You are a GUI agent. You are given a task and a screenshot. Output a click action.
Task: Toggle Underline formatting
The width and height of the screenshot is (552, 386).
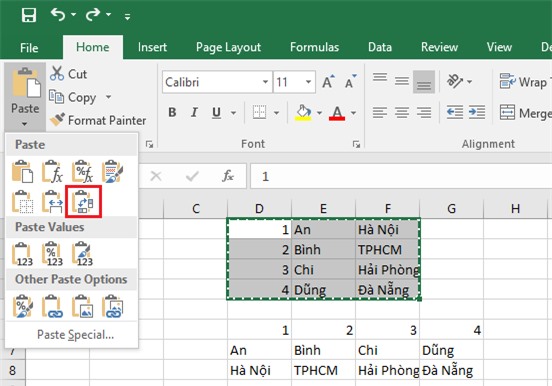coord(217,112)
